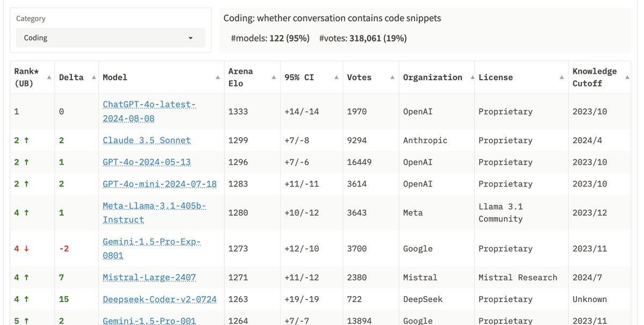The height and width of the screenshot is (325, 644).
Task: Select the #votes: 318,061 (19%) text
Action: [363, 38]
